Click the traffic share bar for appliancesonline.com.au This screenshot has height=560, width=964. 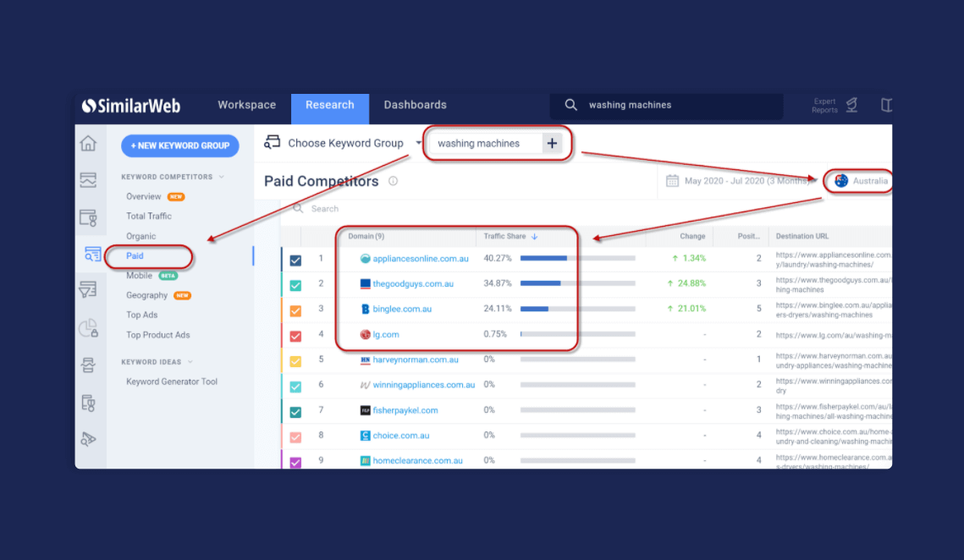tap(577, 259)
